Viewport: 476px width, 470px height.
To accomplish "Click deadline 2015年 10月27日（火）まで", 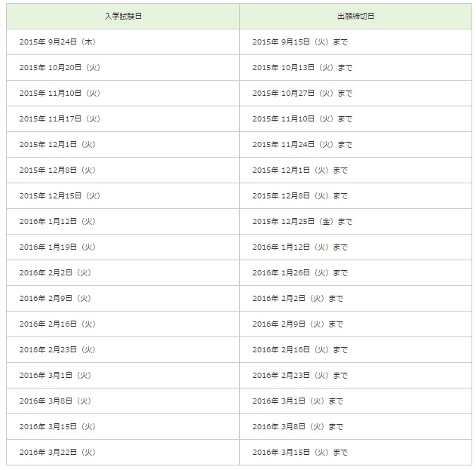I will click(302, 94).
